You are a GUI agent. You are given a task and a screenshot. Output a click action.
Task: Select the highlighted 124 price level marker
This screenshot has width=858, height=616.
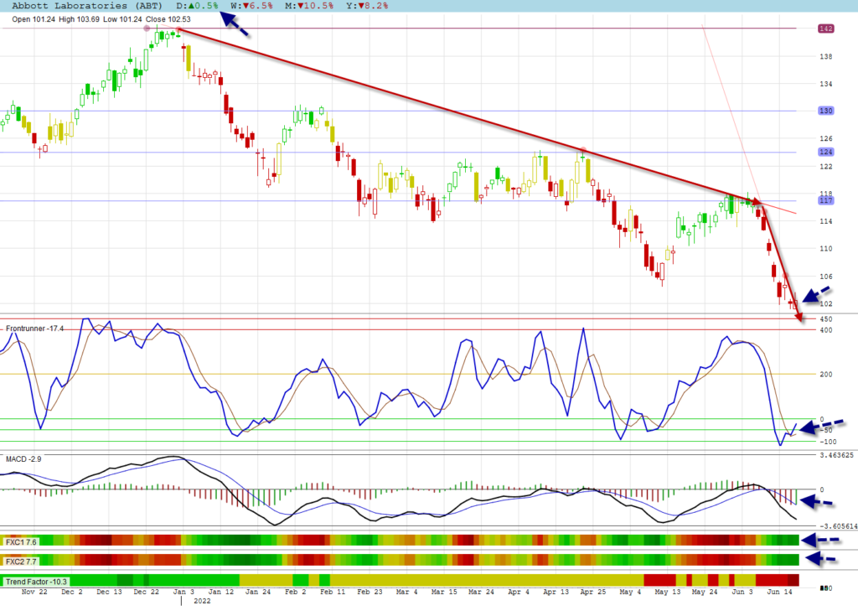coord(825,152)
